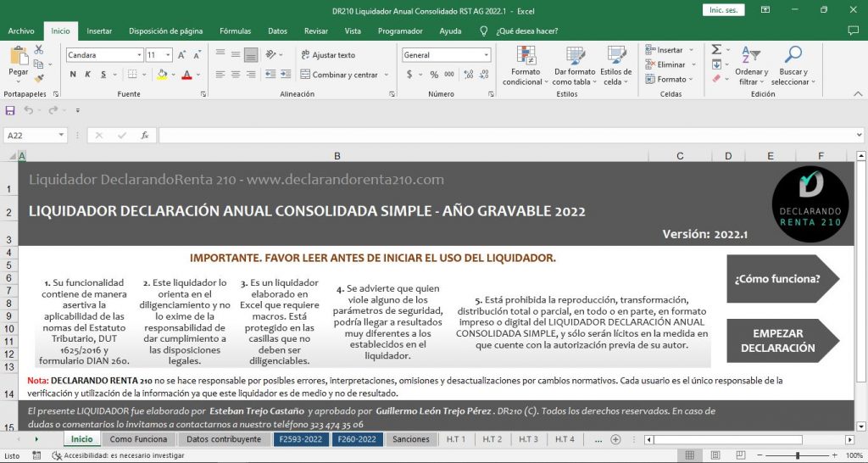
Task: Click the Fill down arrow icon
Action: [x=716, y=64]
